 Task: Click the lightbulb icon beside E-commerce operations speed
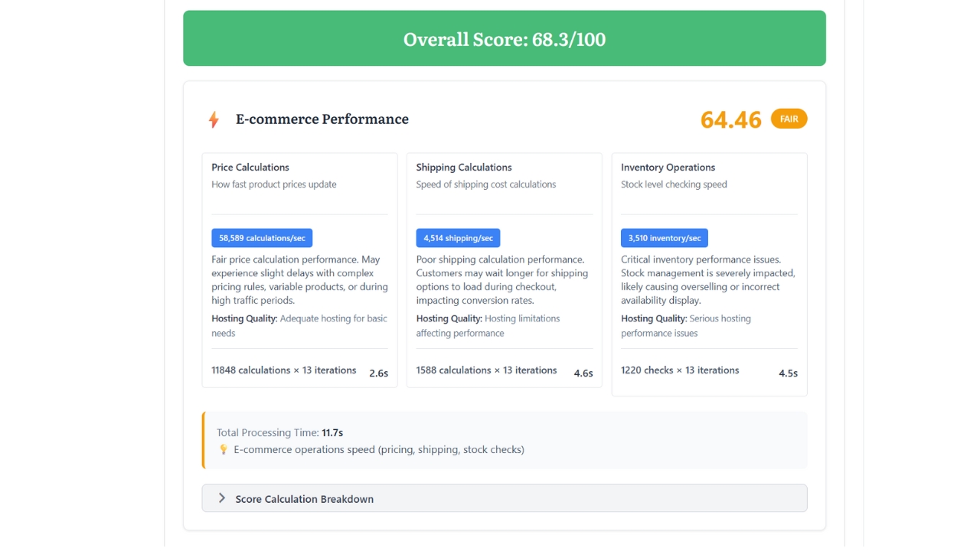(x=224, y=449)
